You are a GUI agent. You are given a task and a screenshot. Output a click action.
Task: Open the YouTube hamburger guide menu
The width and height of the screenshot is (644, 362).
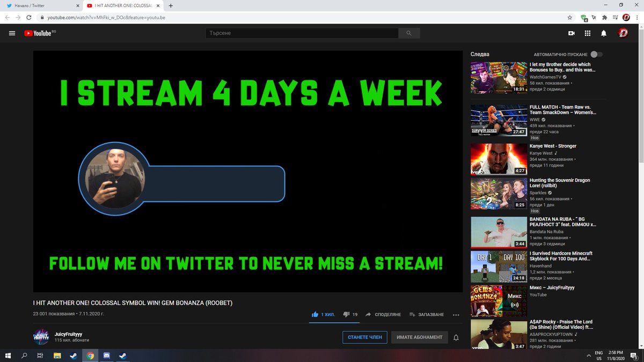coord(12,33)
